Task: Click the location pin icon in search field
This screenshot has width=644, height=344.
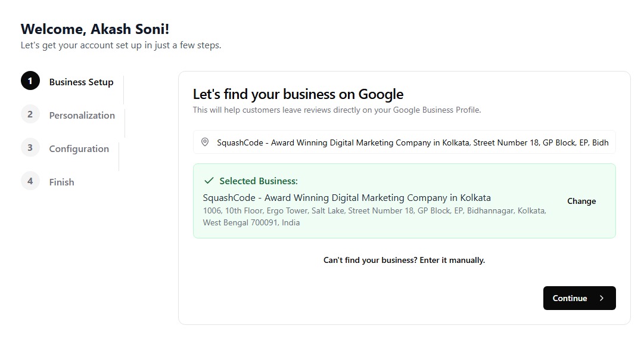Action: (x=205, y=142)
